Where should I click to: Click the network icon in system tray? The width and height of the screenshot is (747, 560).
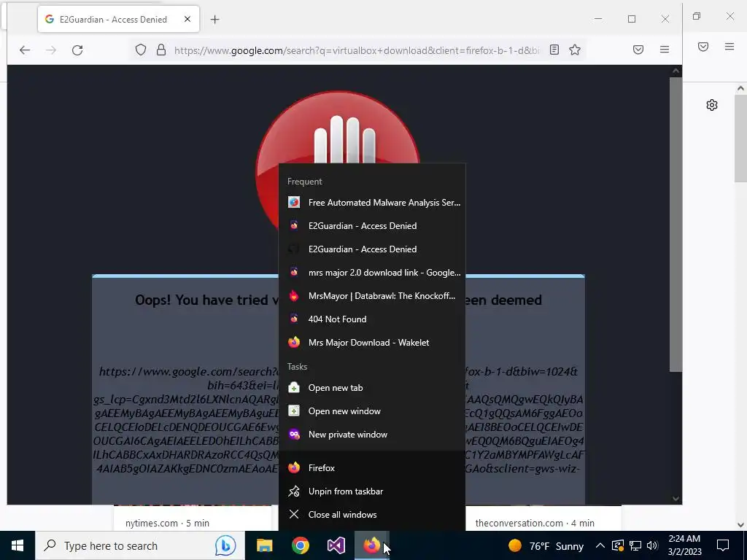click(635, 545)
